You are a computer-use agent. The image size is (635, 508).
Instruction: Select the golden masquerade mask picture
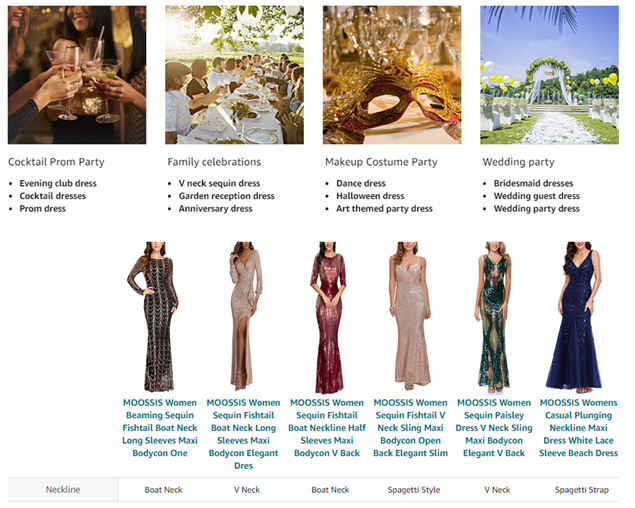392,75
